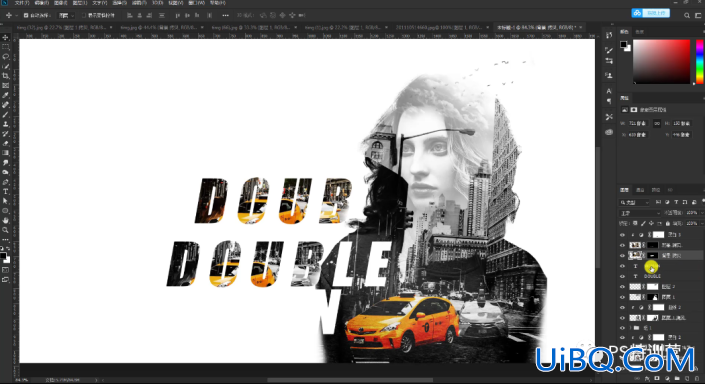Open more align options three-dots button

click(x=225, y=15)
